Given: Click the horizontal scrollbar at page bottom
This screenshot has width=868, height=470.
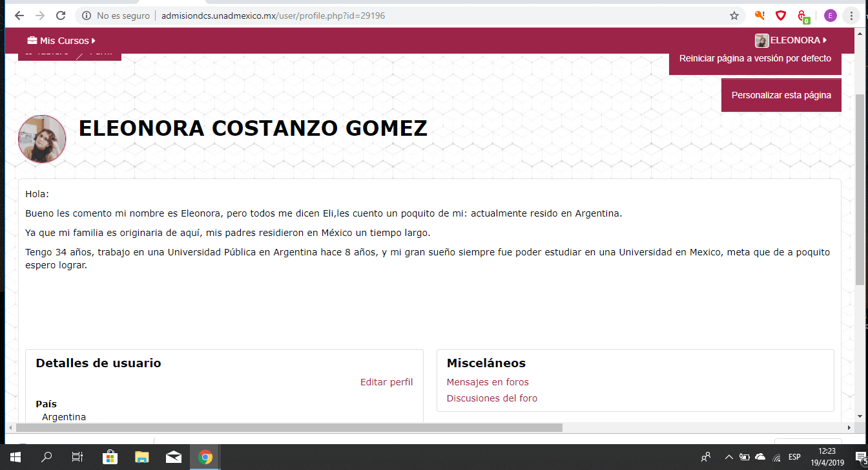Looking at the screenshot, I should point(289,427).
